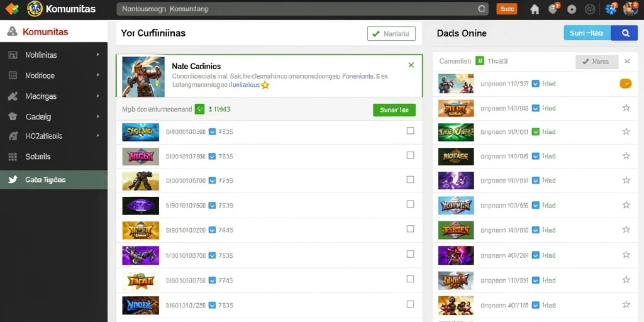
Task: Click the Sctarils grid icon
Action: pyautogui.click(x=13, y=157)
